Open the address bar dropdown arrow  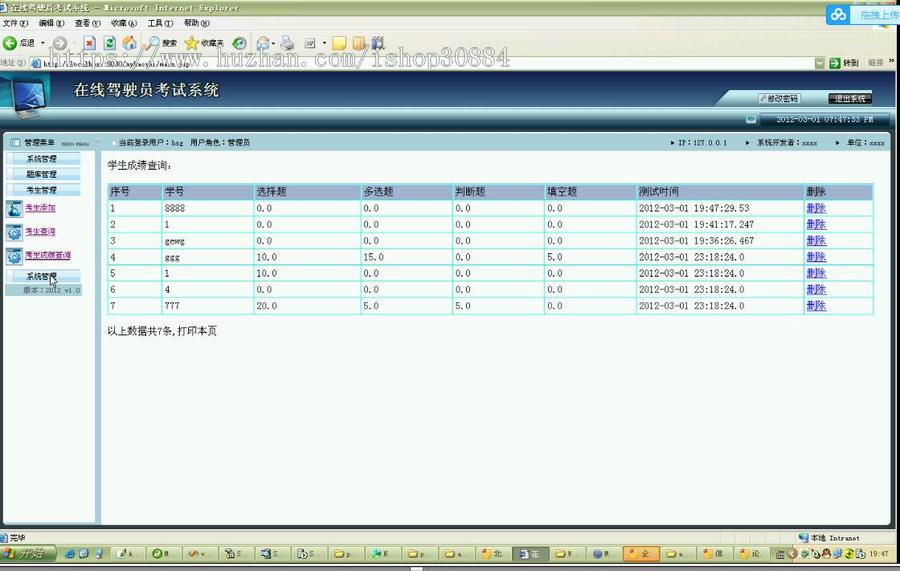pyautogui.click(x=820, y=62)
